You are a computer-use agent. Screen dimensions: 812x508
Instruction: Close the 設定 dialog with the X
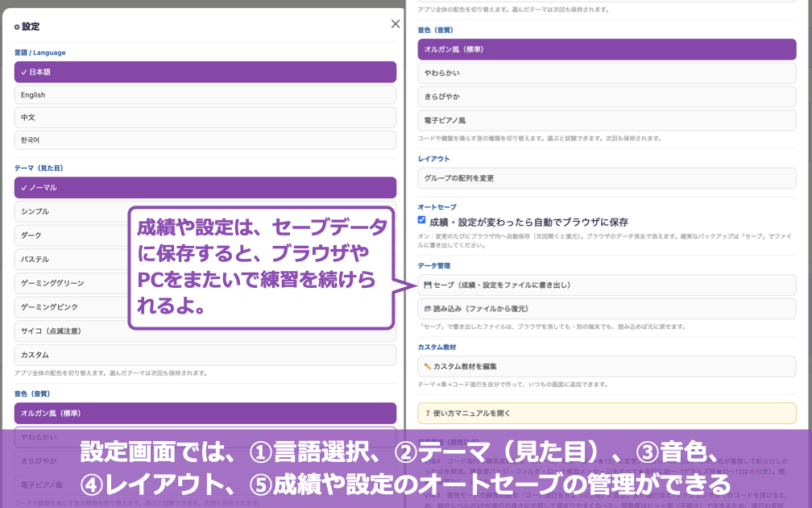pos(395,24)
